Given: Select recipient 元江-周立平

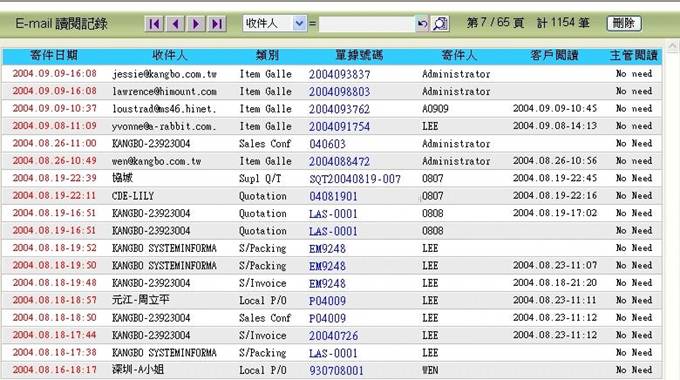Looking at the screenshot, I should point(141,300).
